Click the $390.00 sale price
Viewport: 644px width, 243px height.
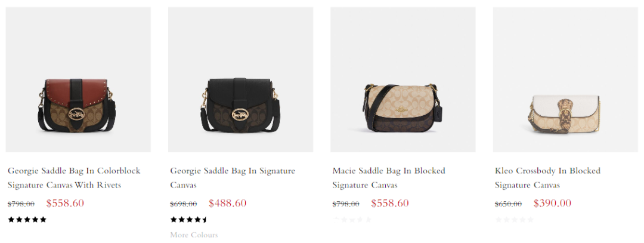[x=552, y=203]
